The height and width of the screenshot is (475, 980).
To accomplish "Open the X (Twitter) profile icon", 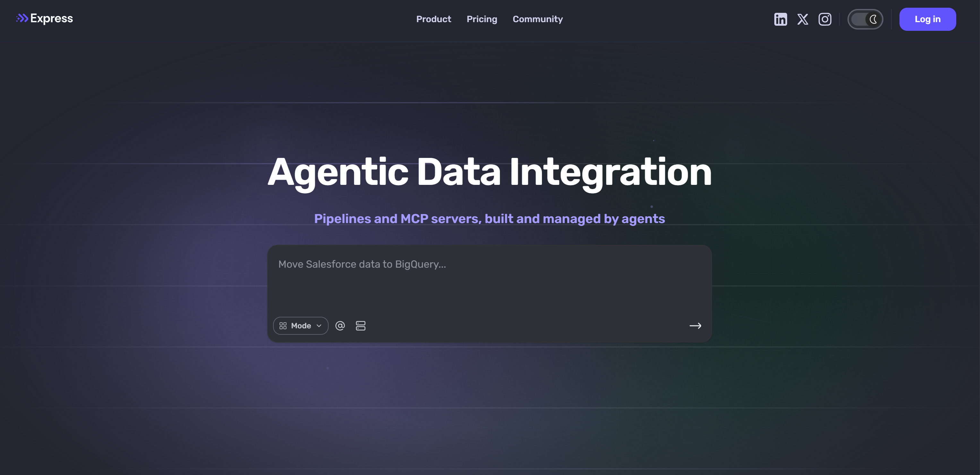I will pyautogui.click(x=803, y=19).
